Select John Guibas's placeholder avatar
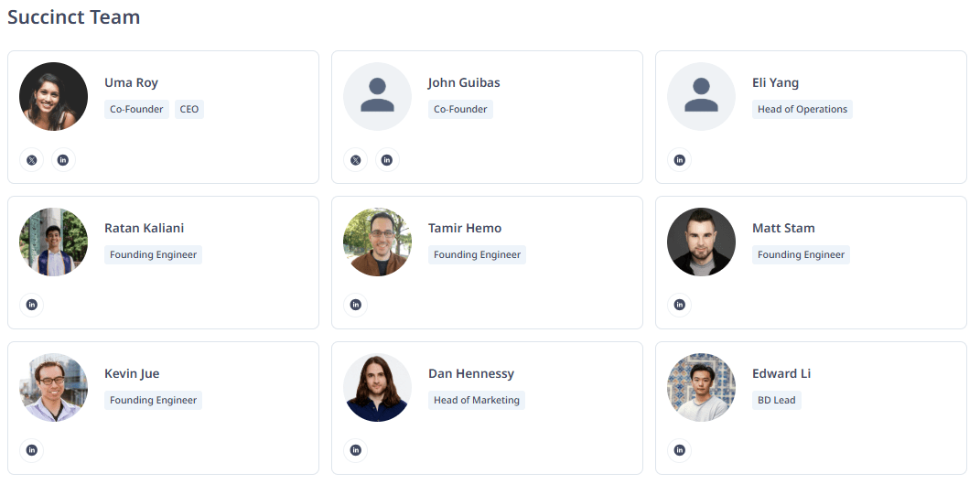Screen dimensions: 980x484 [377, 97]
